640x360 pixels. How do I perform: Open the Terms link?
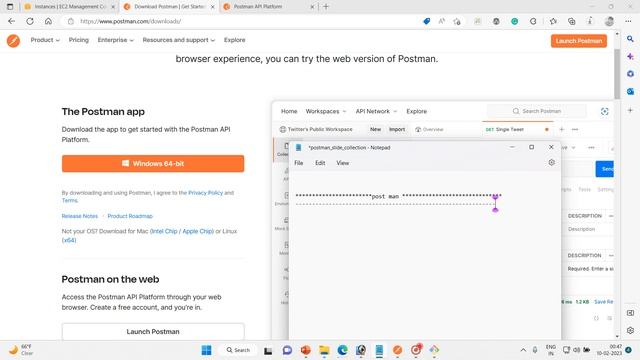coord(69,200)
